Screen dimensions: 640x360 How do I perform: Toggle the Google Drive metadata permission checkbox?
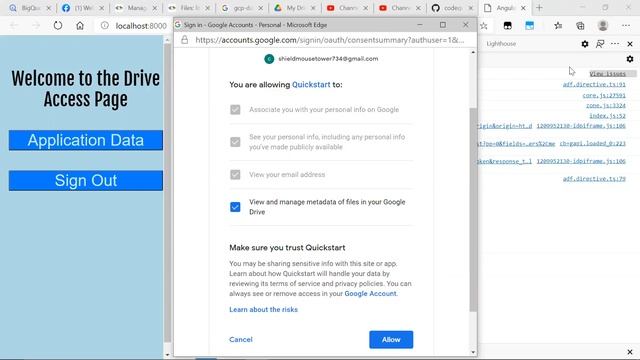pos(235,207)
